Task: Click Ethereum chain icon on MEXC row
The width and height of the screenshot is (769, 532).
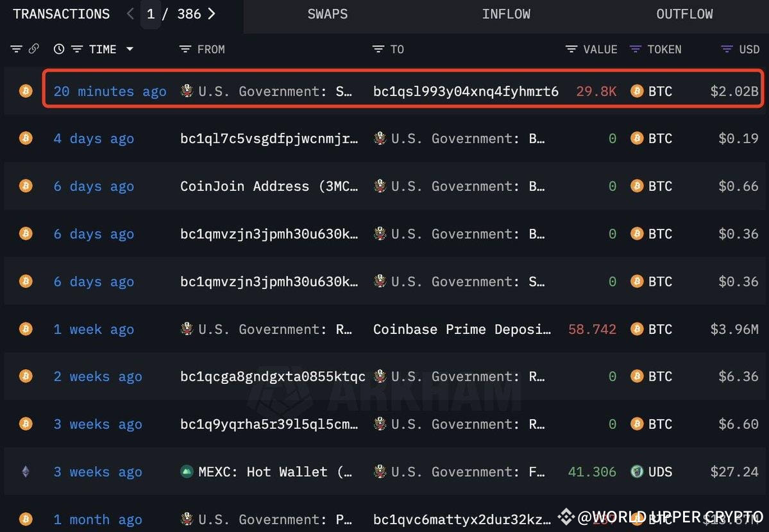Action: 26,472
